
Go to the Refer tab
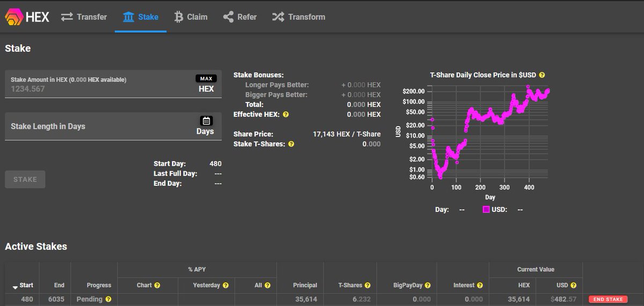(x=240, y=17)
